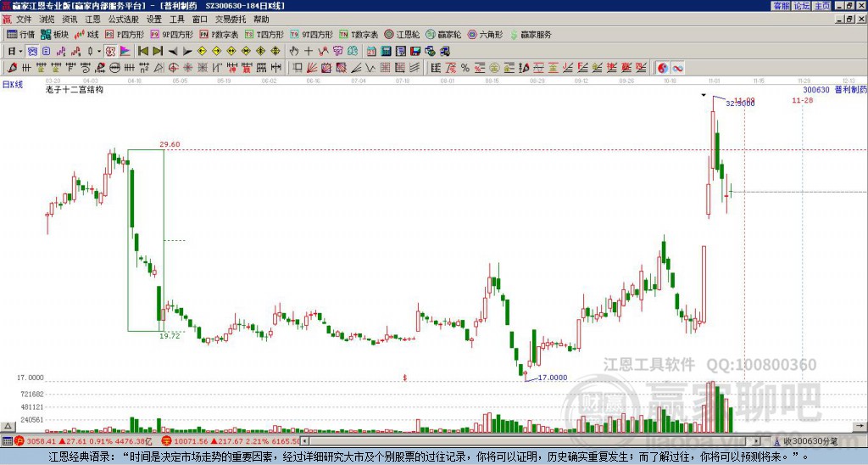Open the 行情 market quotes view
The height and width of the screenshot is (465, 868).
20,34
